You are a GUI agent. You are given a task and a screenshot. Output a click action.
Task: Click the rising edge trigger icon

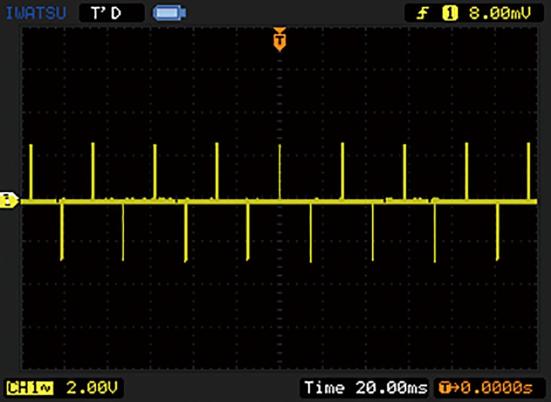[422, 14]
